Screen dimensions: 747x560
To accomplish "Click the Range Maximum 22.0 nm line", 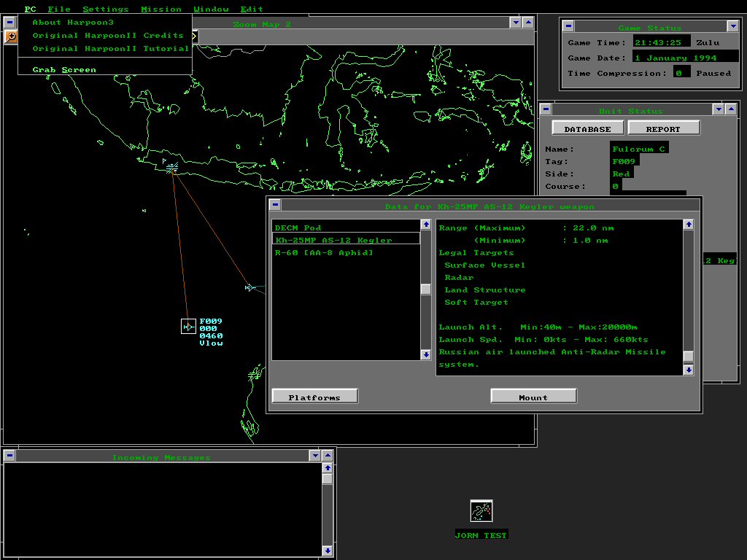I will coord(527,227).
